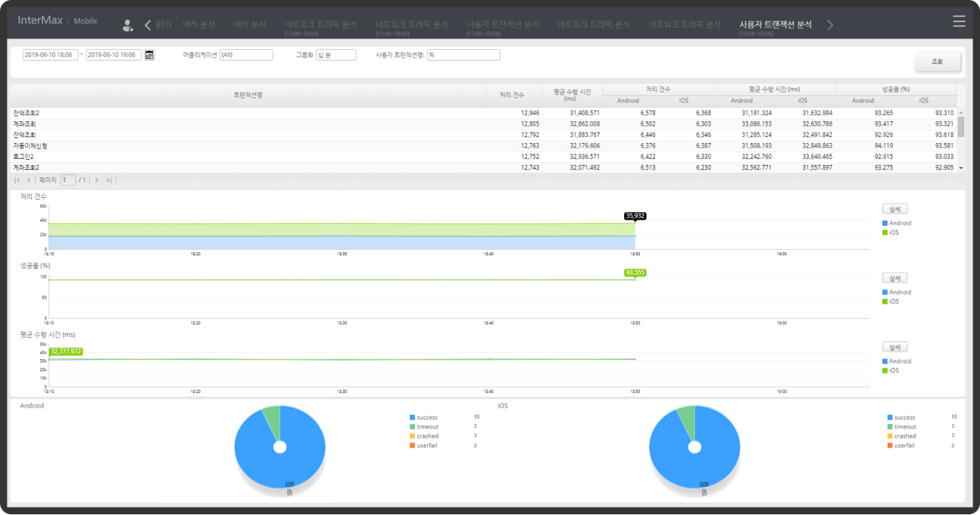The height and width of the screenshot is (515, 980).
Task: Go to next page in table pager
Action: click(97, 180)
